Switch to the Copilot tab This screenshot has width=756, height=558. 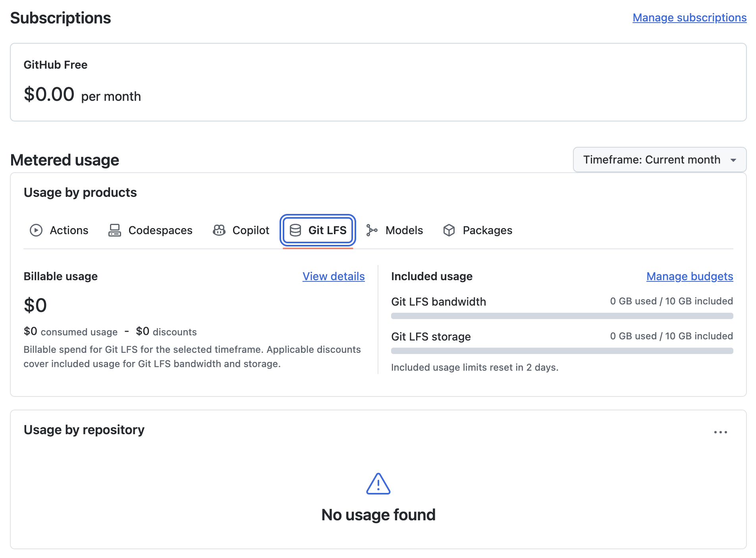pyautogui.click(x=241, y=230)
